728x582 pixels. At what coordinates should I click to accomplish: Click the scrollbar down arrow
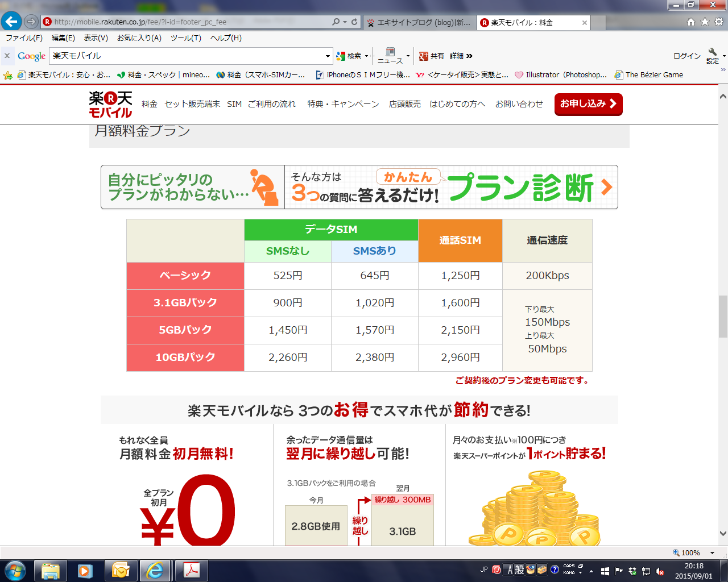point(723,534)
